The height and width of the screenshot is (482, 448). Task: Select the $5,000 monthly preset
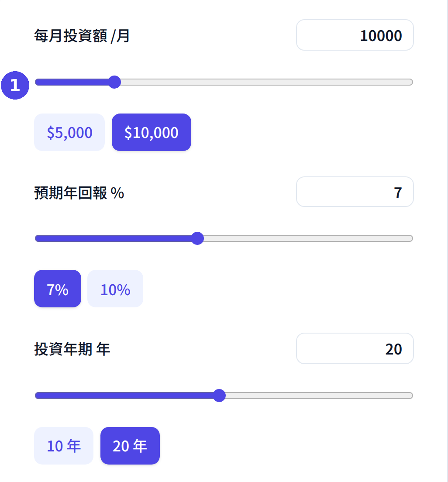[x=69, y=132]
